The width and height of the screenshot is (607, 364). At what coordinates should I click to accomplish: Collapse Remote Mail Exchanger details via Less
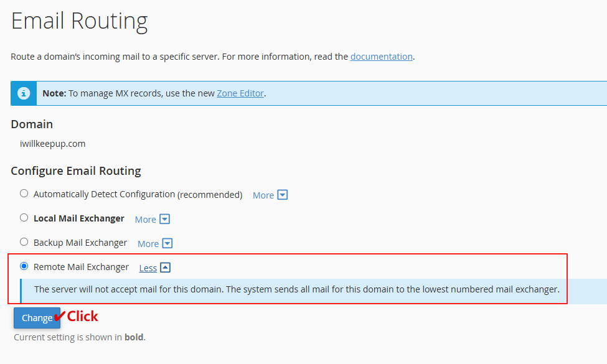coord(148,268)
